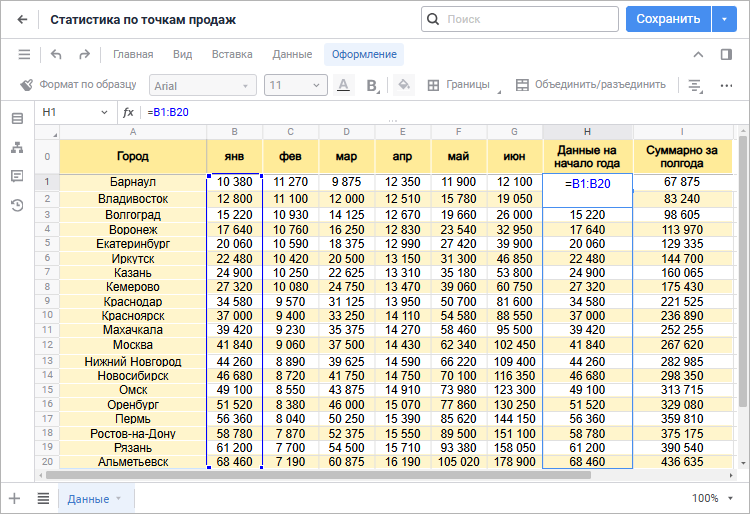Undo the last action
Viewport: 750px width, 514px height.
click(56, 55)
